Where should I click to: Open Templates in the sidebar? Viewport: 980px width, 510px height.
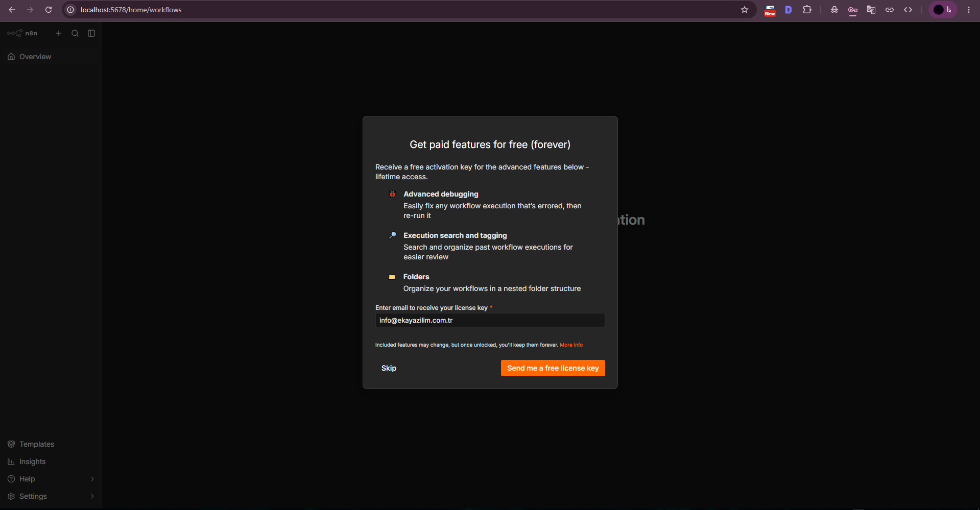tap(51, 444)
